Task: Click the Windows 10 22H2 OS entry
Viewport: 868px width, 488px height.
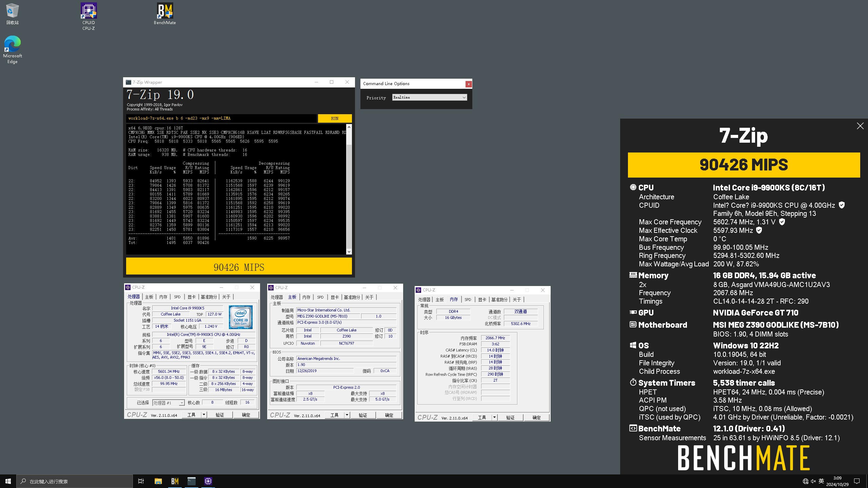Action: click(746, 345)
